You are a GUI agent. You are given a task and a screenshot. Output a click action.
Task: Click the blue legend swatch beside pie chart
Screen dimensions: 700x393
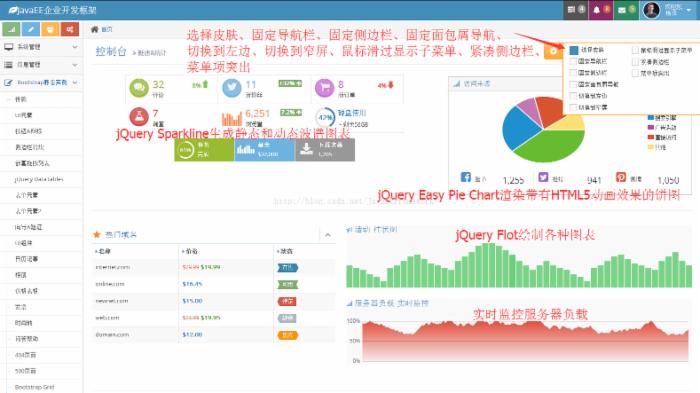650,118
